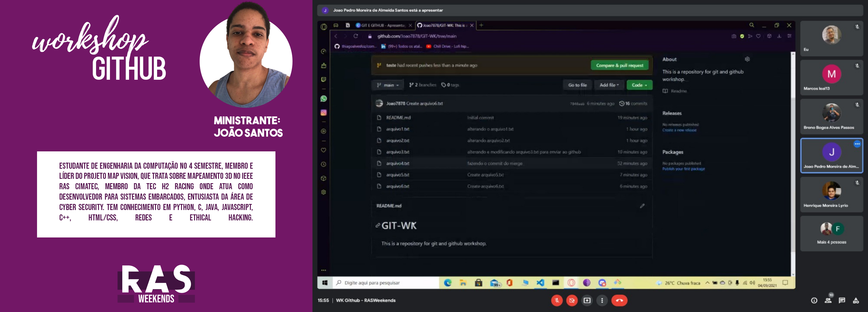Hang up the call
Screen dimensions: 868x312
tap(619, 300)
